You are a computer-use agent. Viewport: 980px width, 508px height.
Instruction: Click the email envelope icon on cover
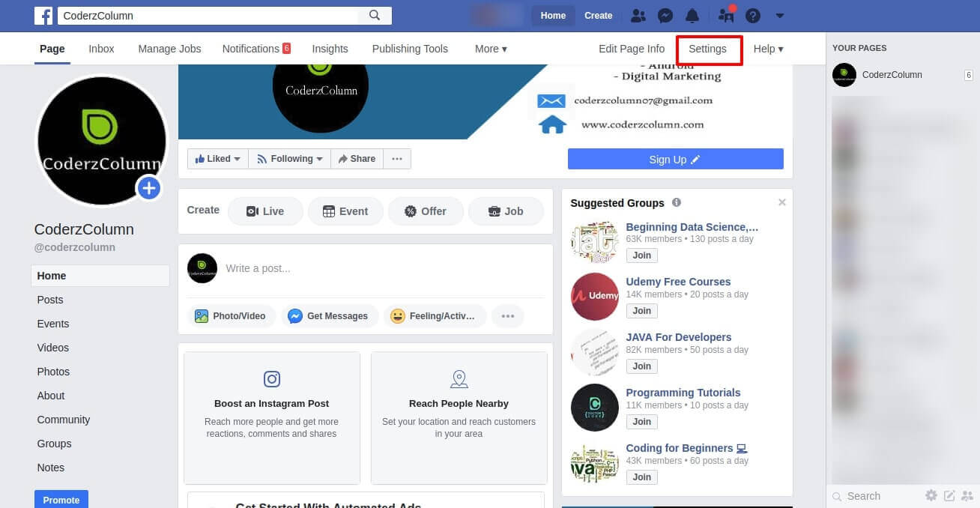[551, 100]
